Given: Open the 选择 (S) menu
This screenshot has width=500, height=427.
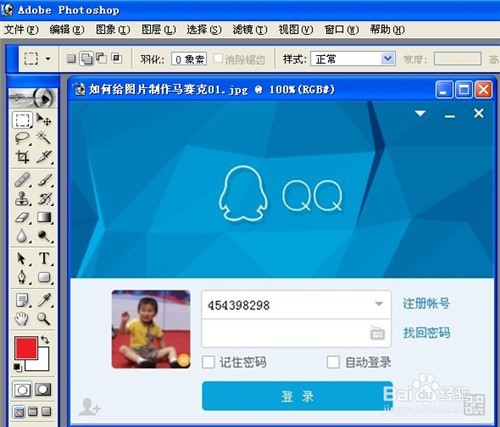Looking at the screenshot, I should 204,30.
